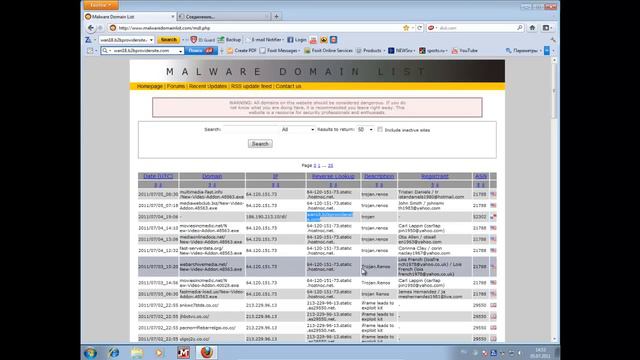Switch to the Соединение loading tab
The image size is (640, 360).
(x=224, y=17)
